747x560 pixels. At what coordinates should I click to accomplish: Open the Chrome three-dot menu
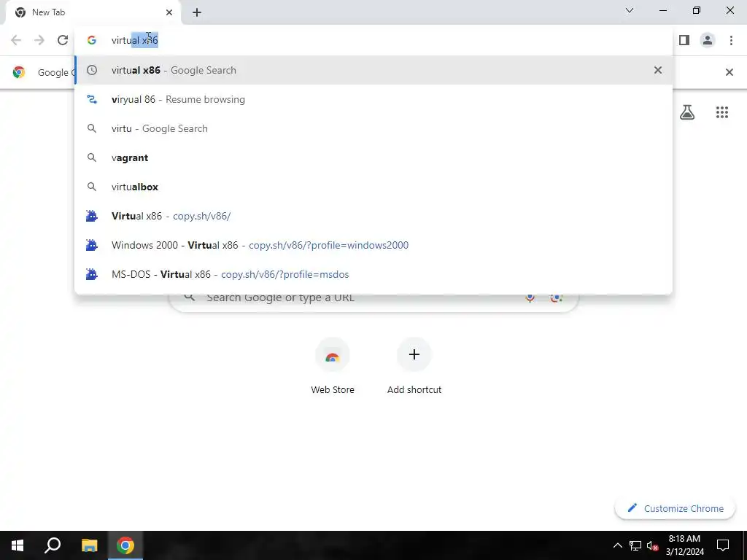pos(731,40)
